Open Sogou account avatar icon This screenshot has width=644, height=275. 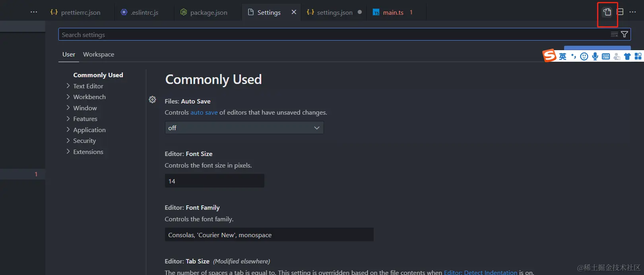(x=617, y=57)
